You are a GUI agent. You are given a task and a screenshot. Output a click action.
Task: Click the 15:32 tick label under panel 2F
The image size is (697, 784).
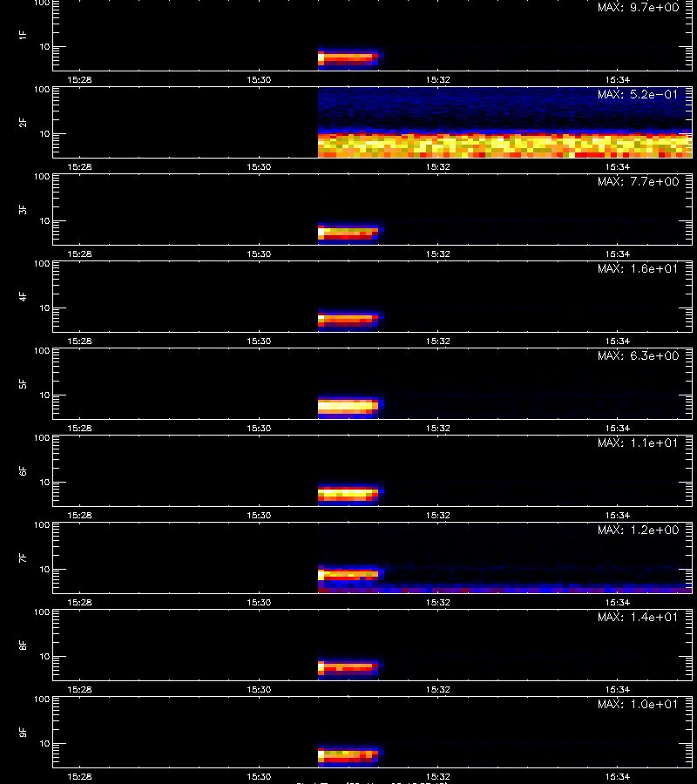tap(438, 167)
